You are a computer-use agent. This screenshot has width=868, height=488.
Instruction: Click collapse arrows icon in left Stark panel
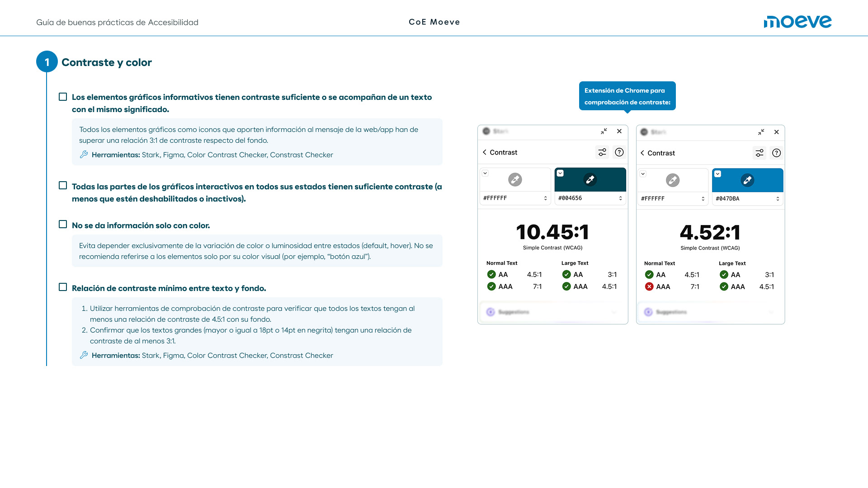pyautogui.click(x=604, y=131)
